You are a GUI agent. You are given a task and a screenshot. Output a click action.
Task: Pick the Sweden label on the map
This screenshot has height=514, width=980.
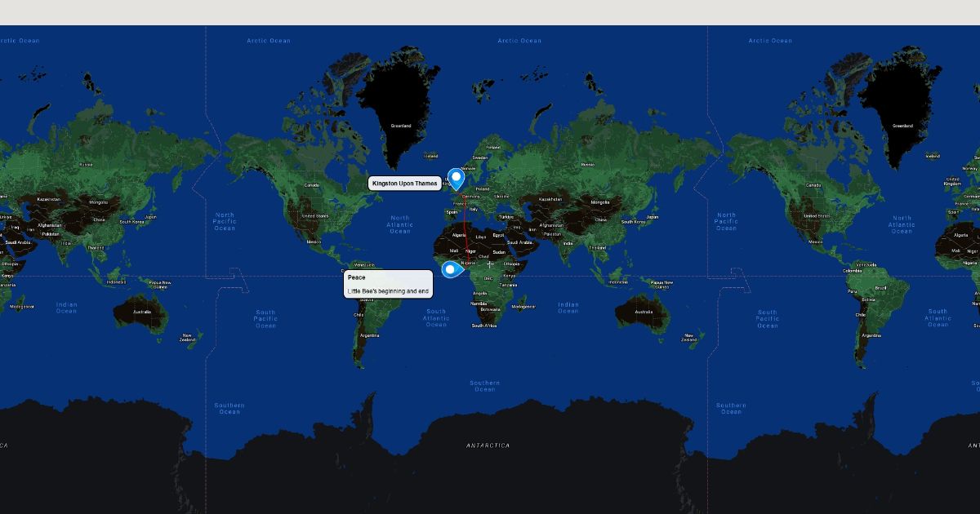point(479,157)
